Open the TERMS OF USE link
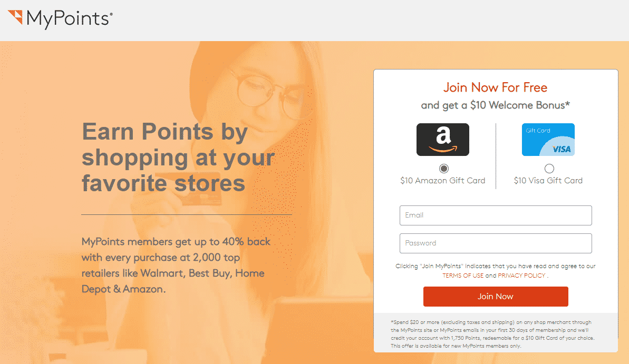Image resolution: width=629 pixels, height=364 pixels. pos(463,276)
